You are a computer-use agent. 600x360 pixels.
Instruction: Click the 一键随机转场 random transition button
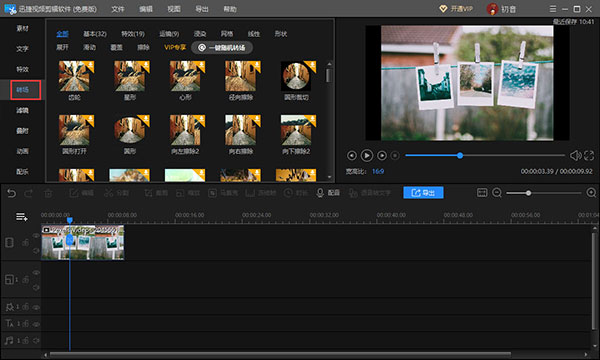click(x=222, y=47)
